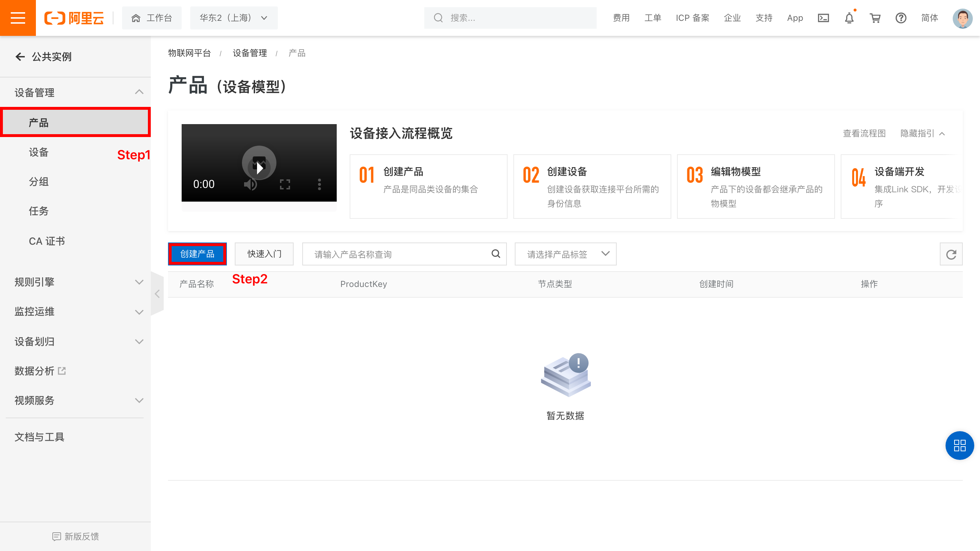Launch CloudShell terminal
Screen dimensions: 980x551
point(823,18)
